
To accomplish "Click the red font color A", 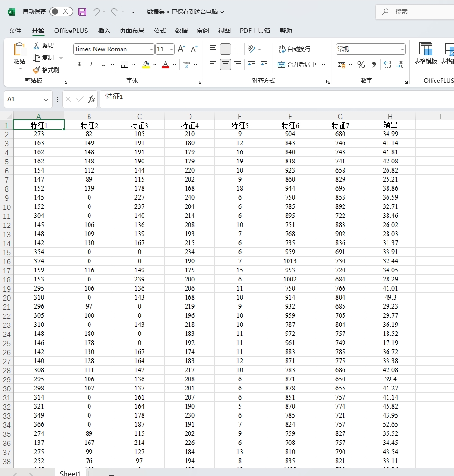I will [166, 65].
